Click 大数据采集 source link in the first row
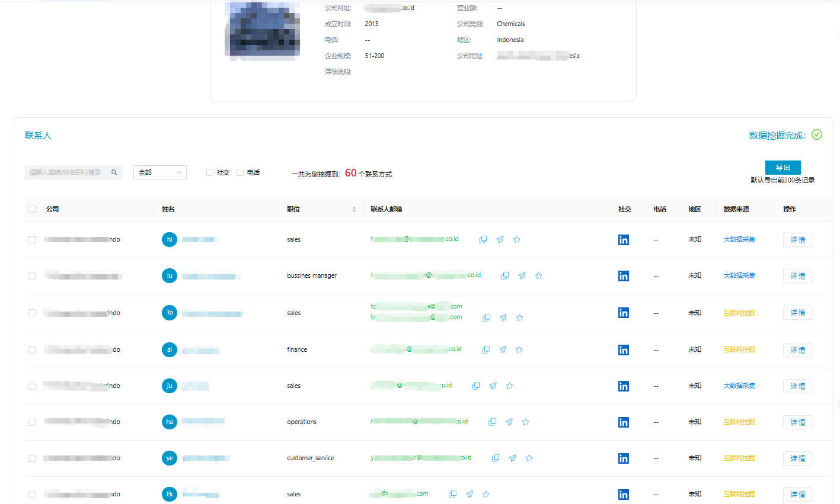Screen dimensions: 840x504 [x=739, y=240]
